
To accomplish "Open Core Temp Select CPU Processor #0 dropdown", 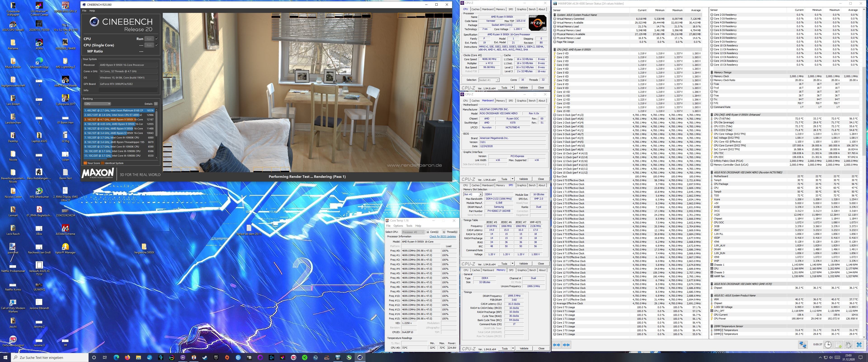I will tap(413, 232).
